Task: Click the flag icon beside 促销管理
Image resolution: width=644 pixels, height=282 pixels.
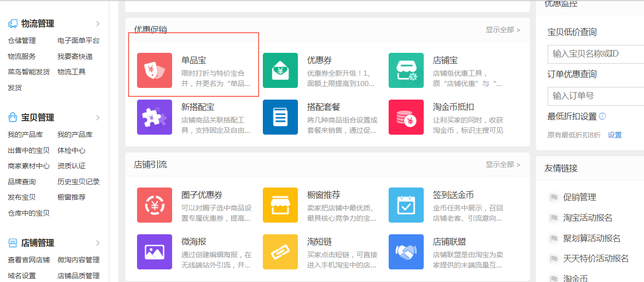Action: point(554,197)
